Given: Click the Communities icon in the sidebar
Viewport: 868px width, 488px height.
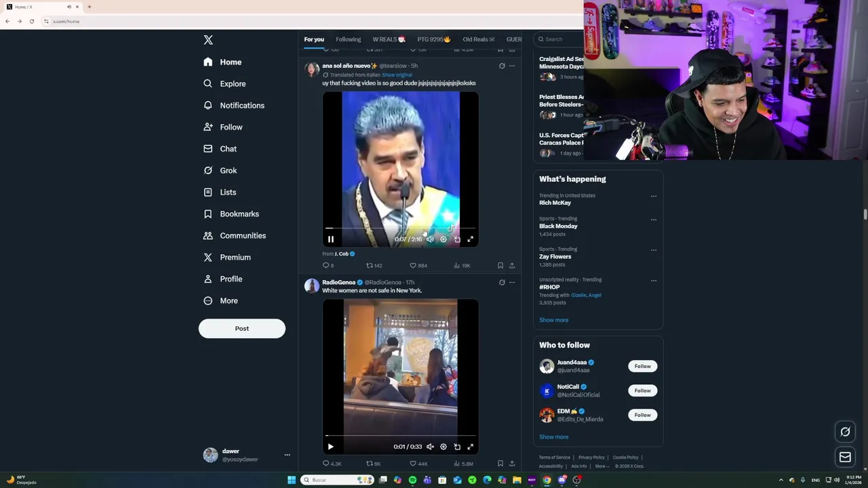Looking at the screenshot, I should tap(208, 235).
